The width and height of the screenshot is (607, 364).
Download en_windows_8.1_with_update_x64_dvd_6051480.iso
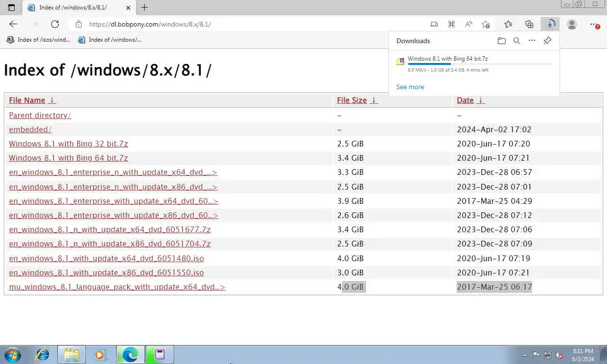[106, 258]
